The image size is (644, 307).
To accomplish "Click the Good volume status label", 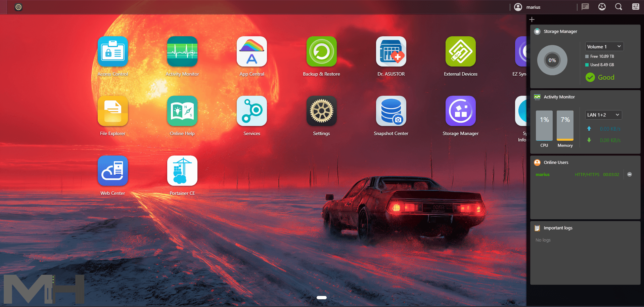I will coord(606,77).
